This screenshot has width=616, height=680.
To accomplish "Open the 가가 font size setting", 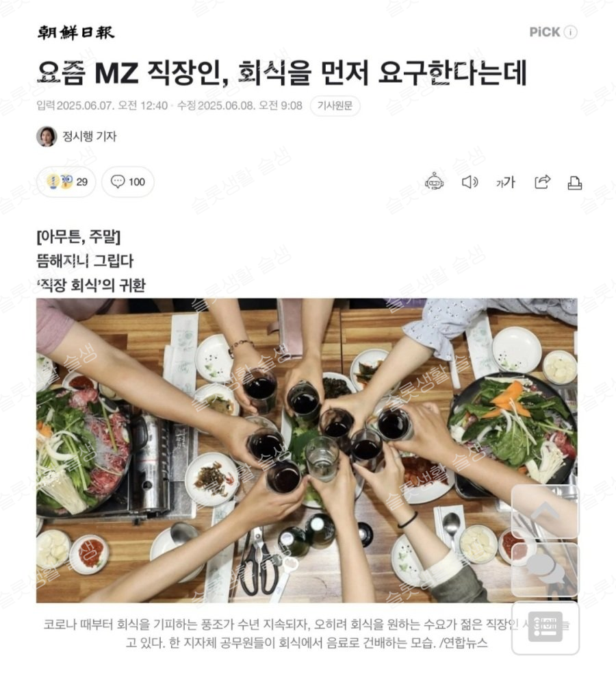I will (505, 182).
